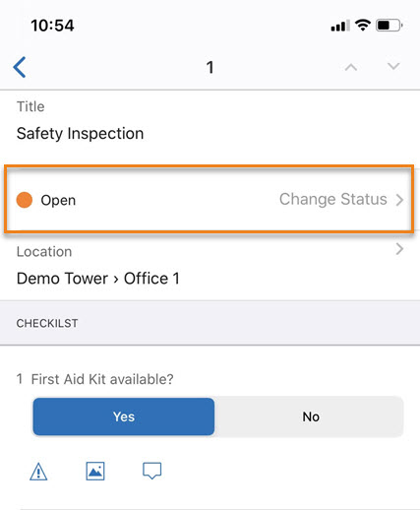Tap the cellular signal bars icon
This screenshot has width=420, height=510.
pyautogui.click(x=340, y=26)
